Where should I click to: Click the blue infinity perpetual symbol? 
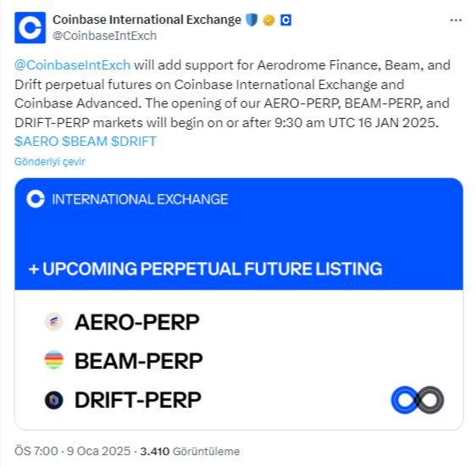point(418,400)
